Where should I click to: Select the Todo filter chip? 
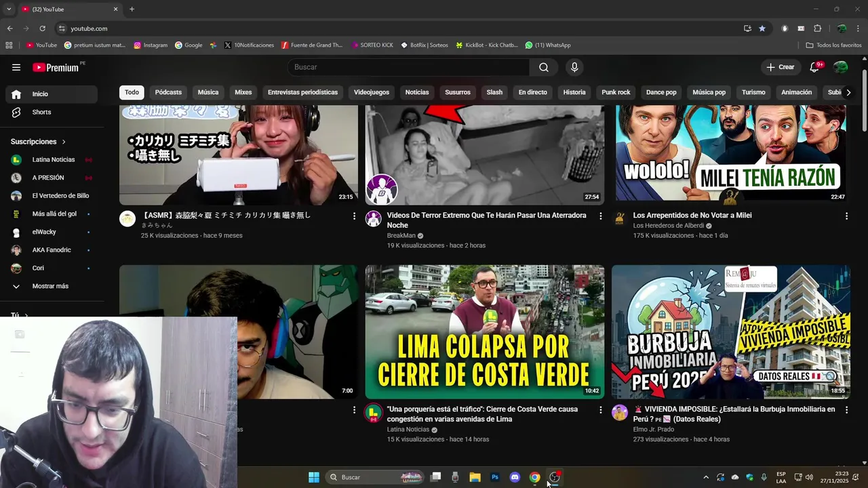tap(132, 92)
